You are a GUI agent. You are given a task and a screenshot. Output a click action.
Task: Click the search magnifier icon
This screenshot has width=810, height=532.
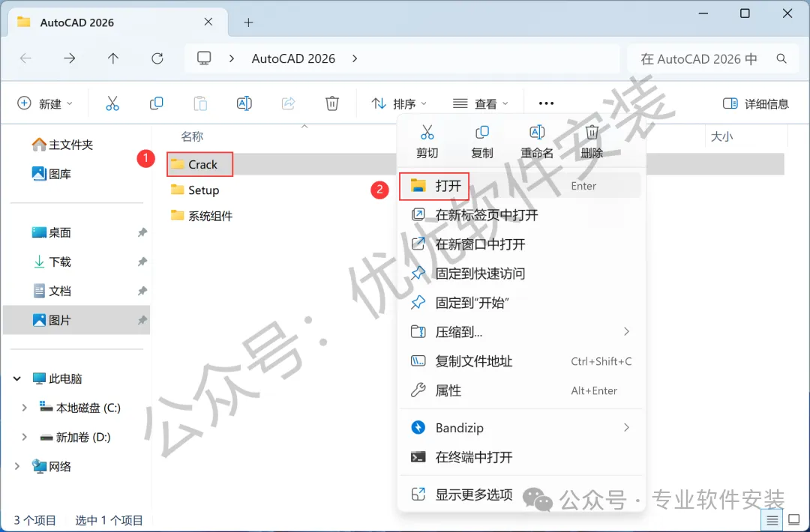click(781, 59)
